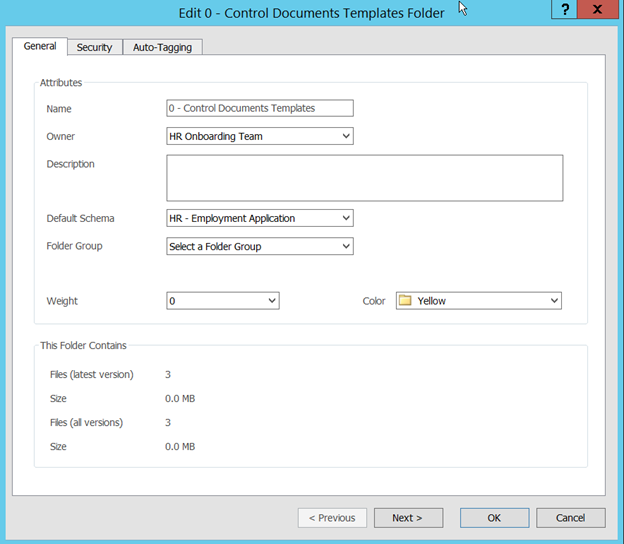The width and height of the screenshot is (624, 544).
Task: Open the Security tab
Action: click(x=95, y=47)
